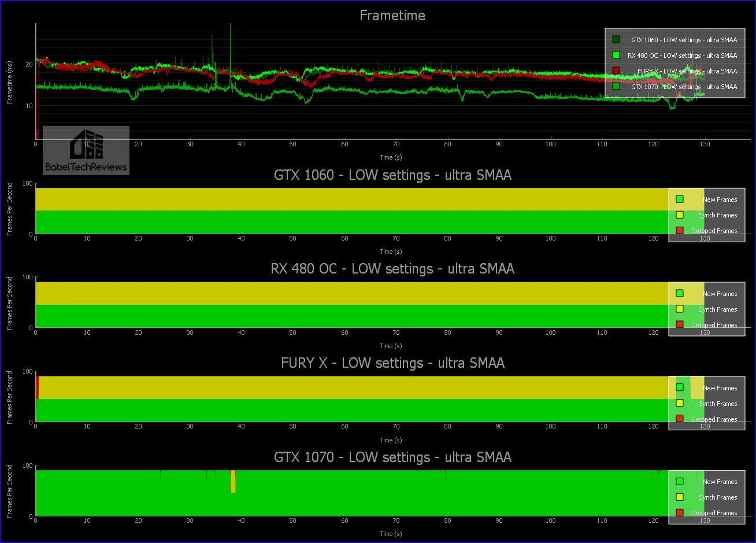
Task: Click New Frames swatch in GTX 1060 legend
Action: (x=680, y=200)
